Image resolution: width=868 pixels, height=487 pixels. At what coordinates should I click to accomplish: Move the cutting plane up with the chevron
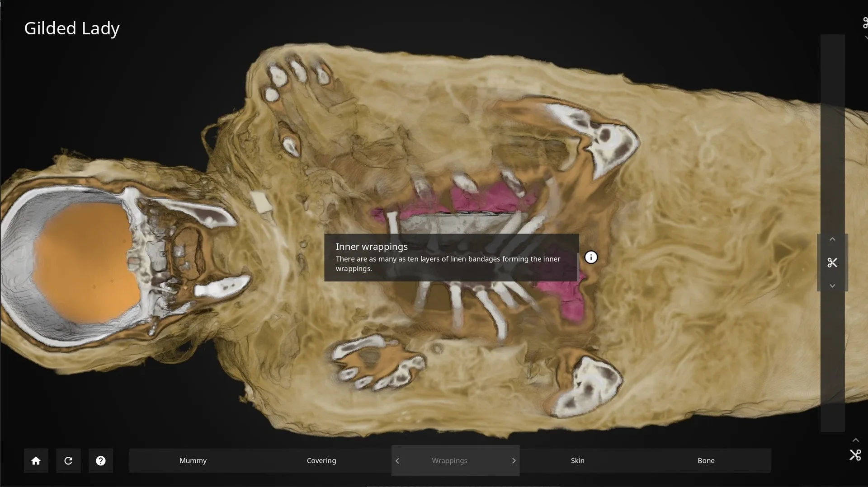tap(832, 239)
